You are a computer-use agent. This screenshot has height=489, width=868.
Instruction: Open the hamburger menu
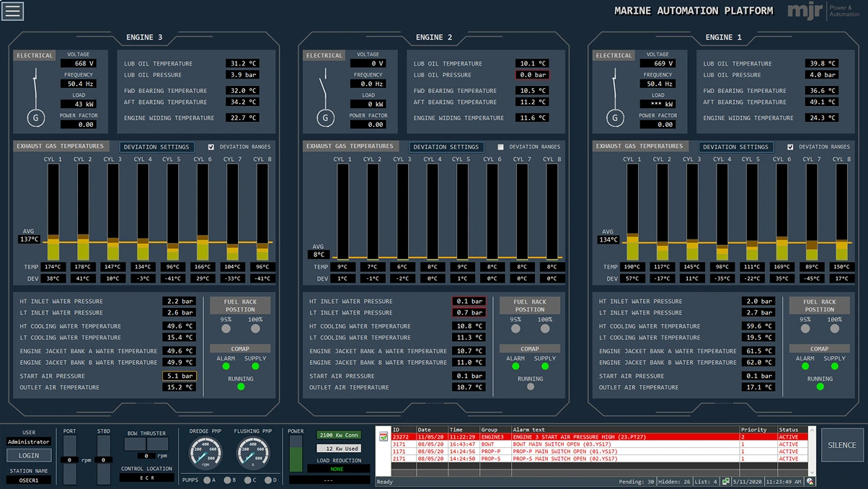pos(13,11)
